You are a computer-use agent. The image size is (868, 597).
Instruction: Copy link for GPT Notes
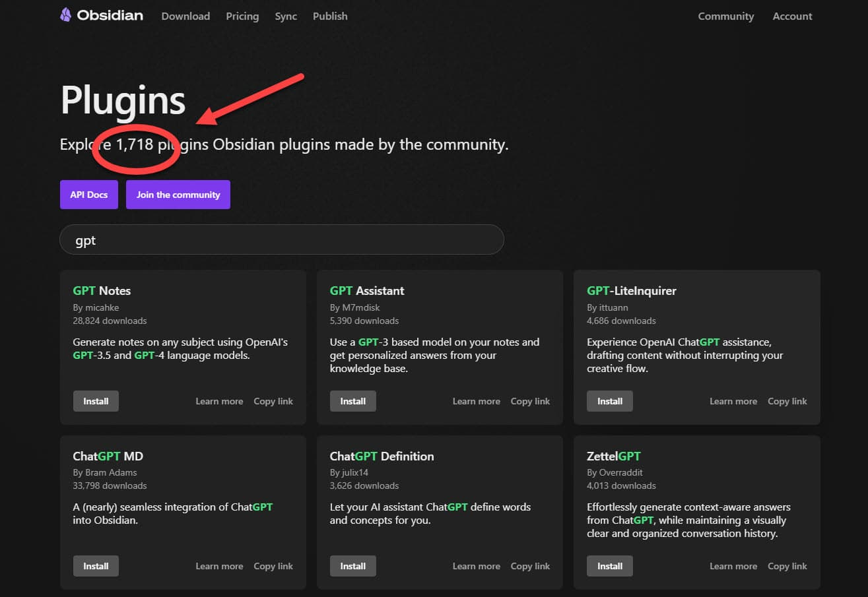(x=273, y=401)
